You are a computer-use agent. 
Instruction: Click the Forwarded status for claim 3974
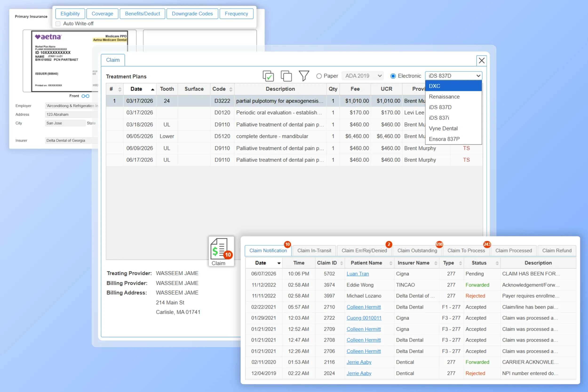pyautogui.click(x=477, y=285)
